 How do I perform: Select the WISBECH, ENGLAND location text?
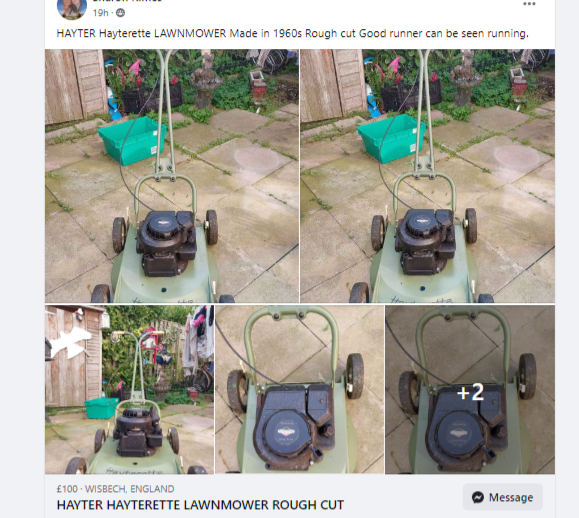(130, 489)
